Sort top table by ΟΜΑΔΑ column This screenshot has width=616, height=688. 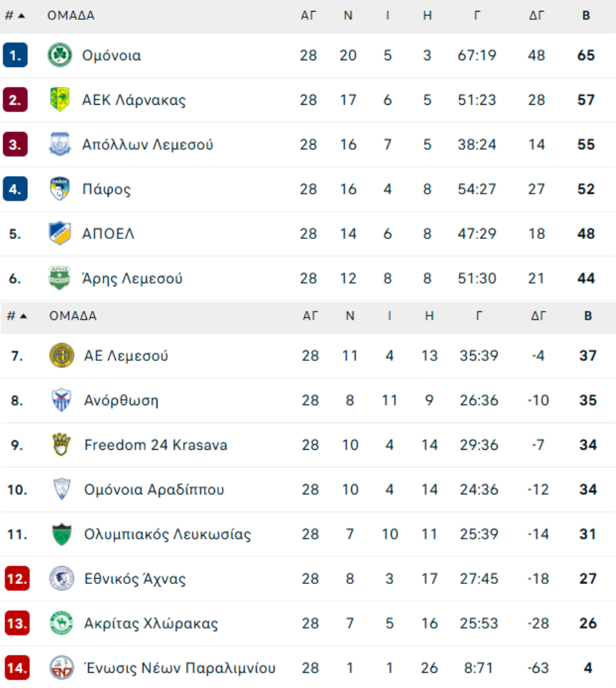(x=71, y=16)
